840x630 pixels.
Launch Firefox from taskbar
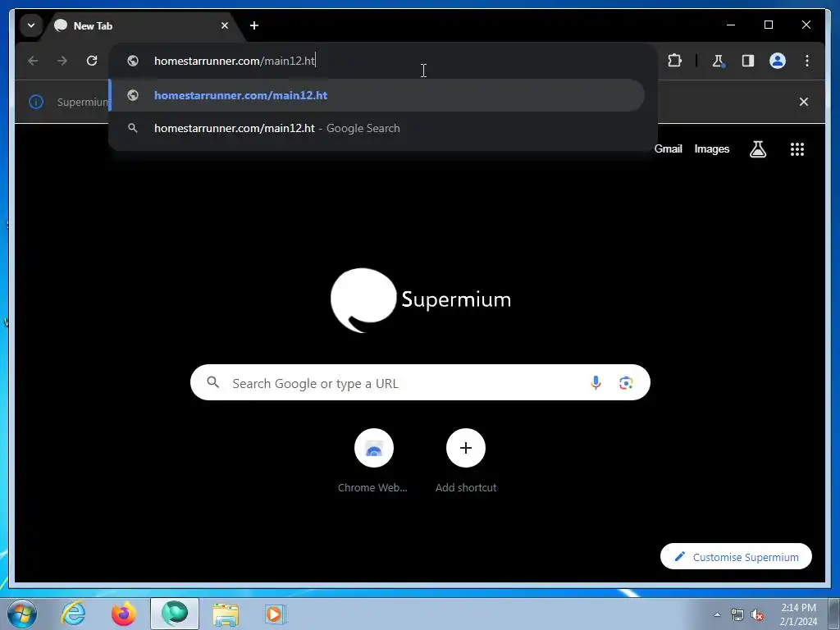pyautogui.click(x=124, y=614)
